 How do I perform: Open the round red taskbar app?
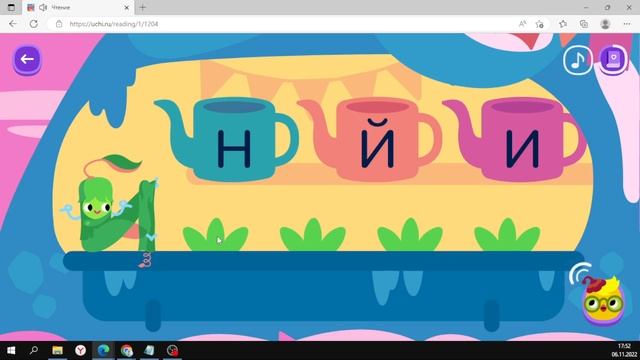click(x=173, y=350)
